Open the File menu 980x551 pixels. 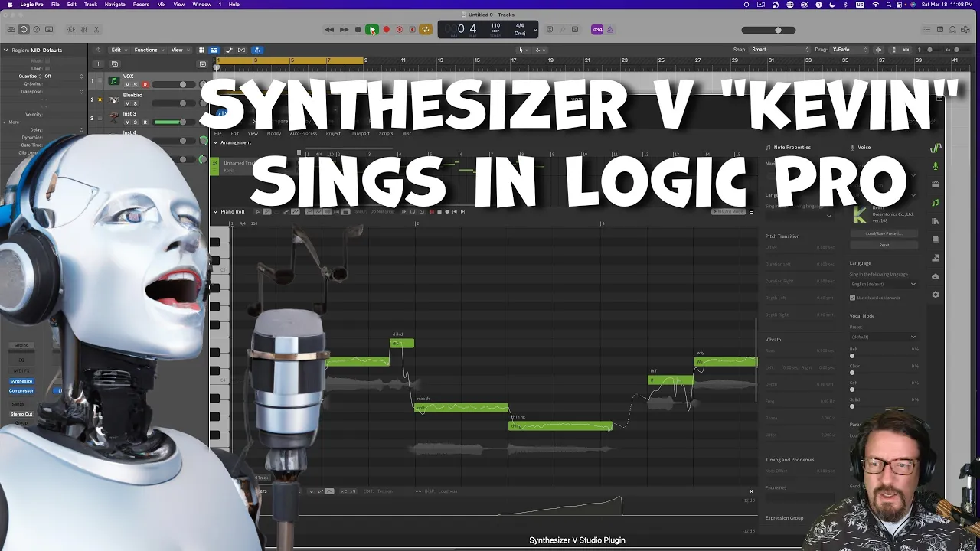point(55,5)
